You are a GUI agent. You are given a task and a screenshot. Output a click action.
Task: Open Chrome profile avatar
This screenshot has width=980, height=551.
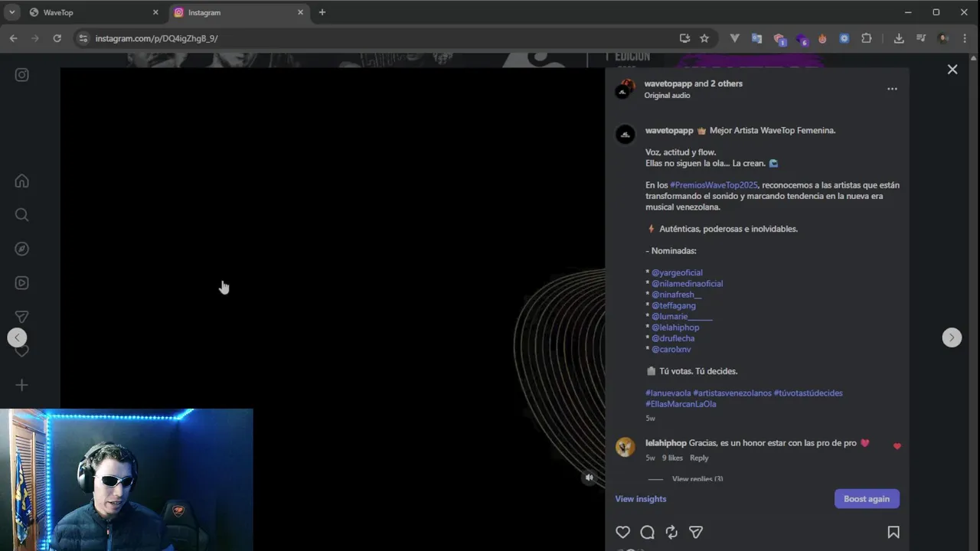pyautogui.click(x=943, y=38)
